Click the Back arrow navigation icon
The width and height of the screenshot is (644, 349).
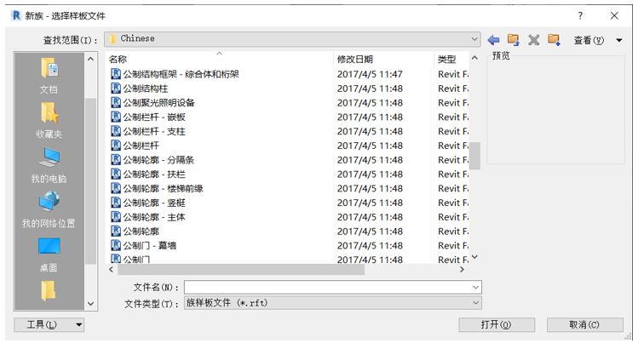point(493,40)
